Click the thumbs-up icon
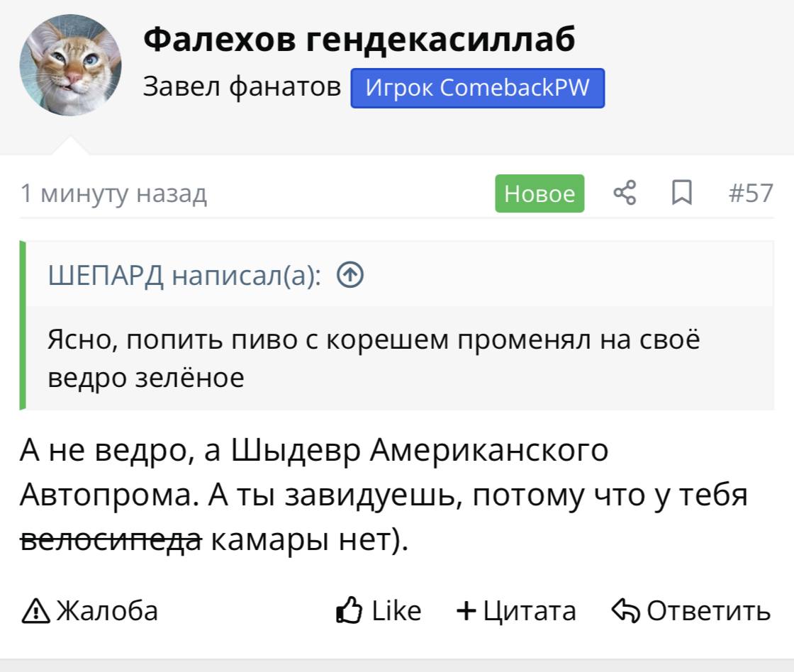The image size is (794, 672). [x=350, y=610]
